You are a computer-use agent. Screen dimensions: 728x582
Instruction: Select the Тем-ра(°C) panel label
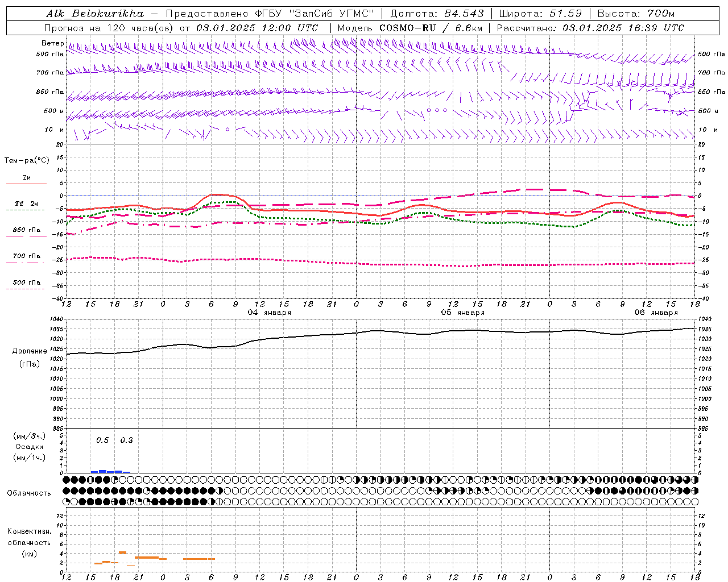(x=27, y=160)
